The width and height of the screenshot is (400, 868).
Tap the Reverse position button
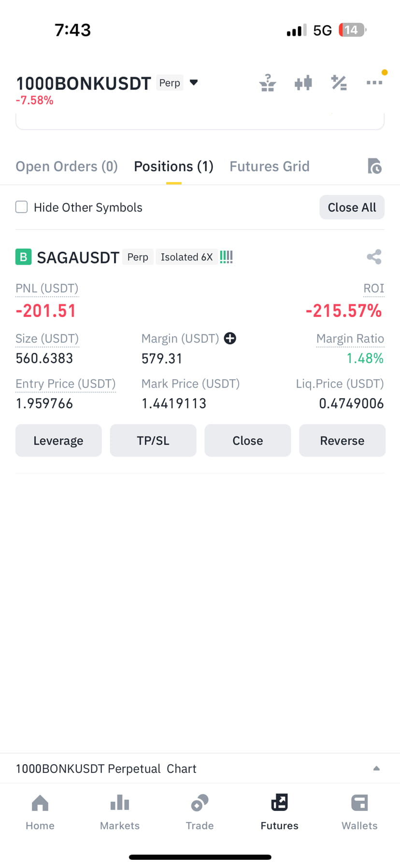point(342,440)
